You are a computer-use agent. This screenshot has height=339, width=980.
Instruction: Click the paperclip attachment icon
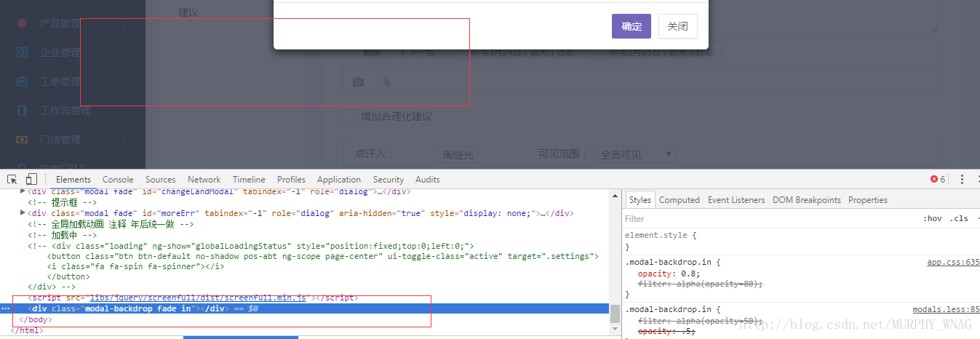(x=386, y=82)
